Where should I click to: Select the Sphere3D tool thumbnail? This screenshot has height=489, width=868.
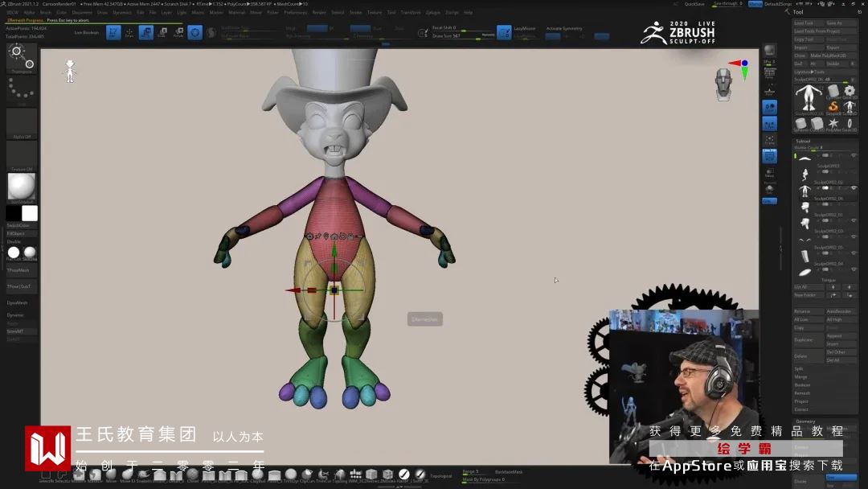coord(800,124)
